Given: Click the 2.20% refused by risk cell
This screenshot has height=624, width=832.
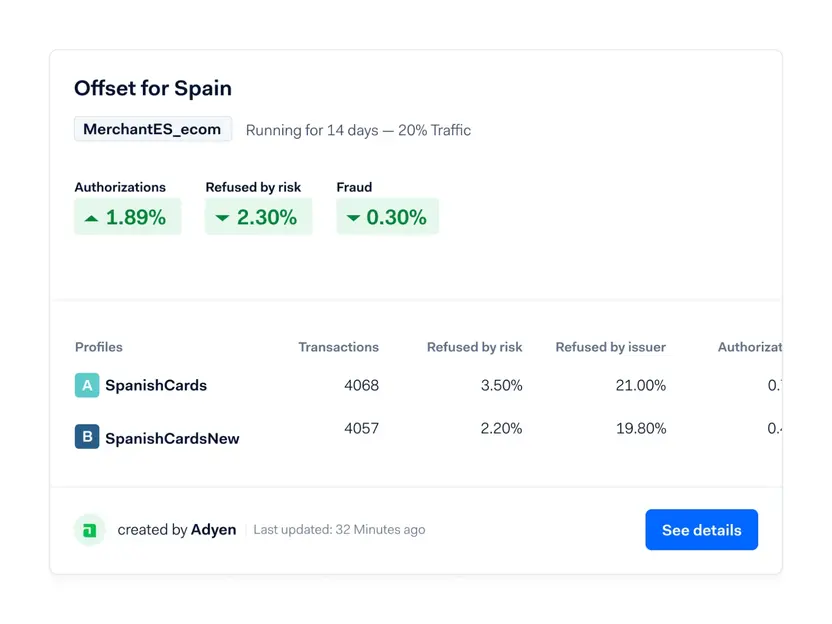Looking at the screenshot, I should coord(501,428).
